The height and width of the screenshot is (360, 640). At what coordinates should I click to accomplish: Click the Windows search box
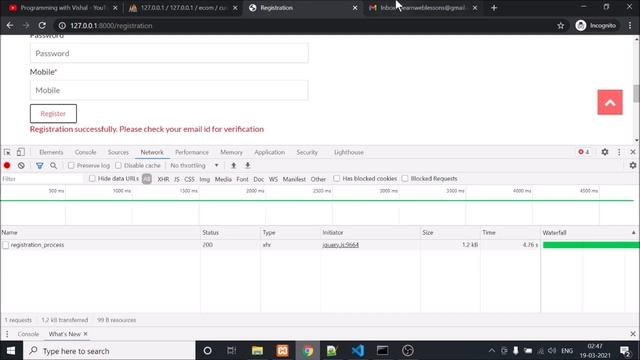click(109, 351)
